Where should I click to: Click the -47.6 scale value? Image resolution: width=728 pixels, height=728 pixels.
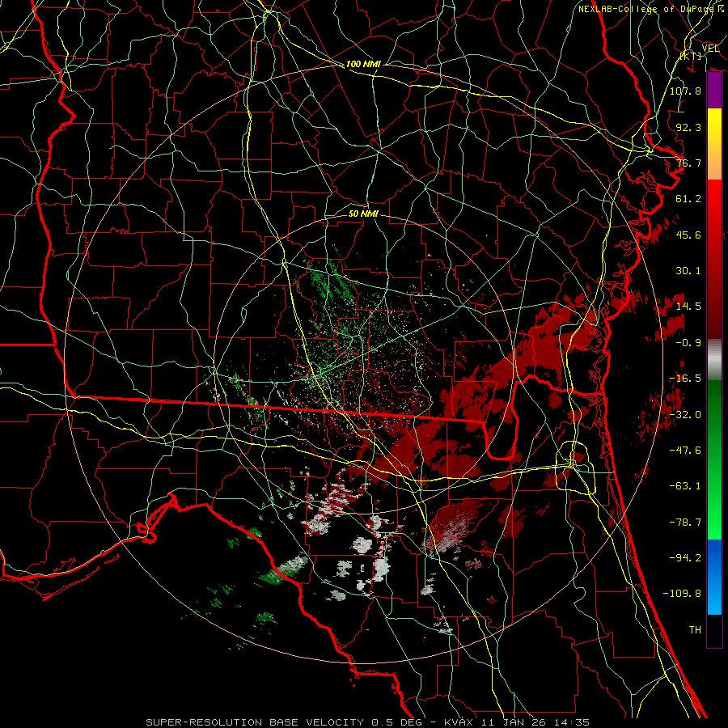click(x=685, y=451)
